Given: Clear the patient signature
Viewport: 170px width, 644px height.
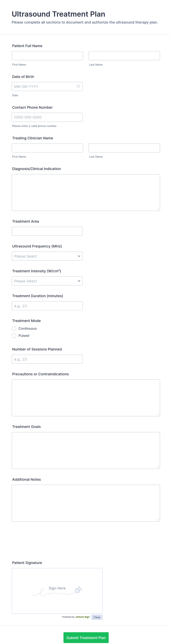Looking at the screenshot, I should 97,617.
